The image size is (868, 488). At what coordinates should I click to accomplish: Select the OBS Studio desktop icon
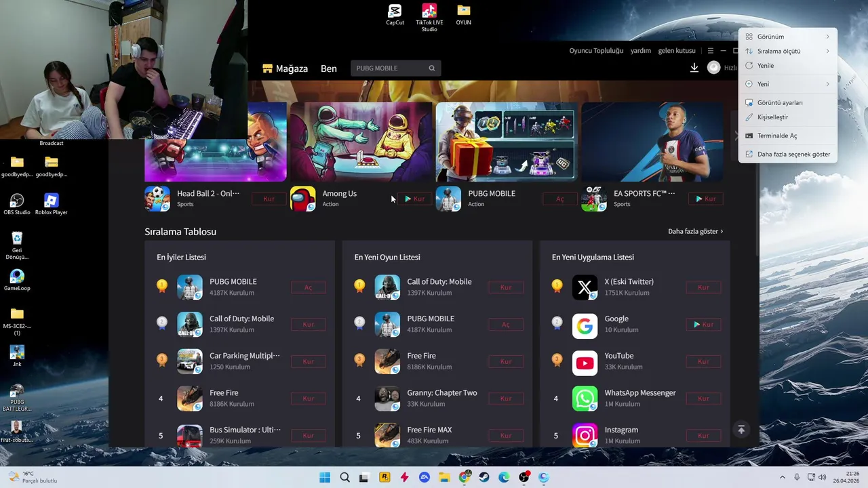[17, 204]
